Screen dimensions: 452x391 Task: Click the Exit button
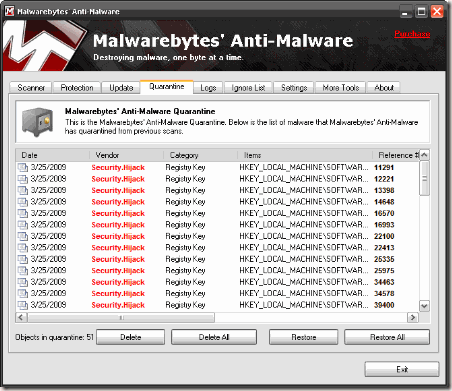(x=402, y=369)
